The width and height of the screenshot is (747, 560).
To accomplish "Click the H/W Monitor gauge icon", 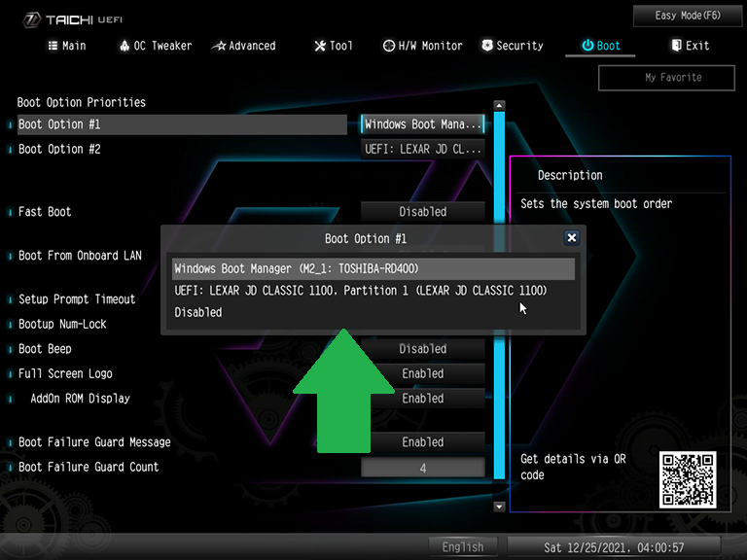I will (x=389, y=46).
